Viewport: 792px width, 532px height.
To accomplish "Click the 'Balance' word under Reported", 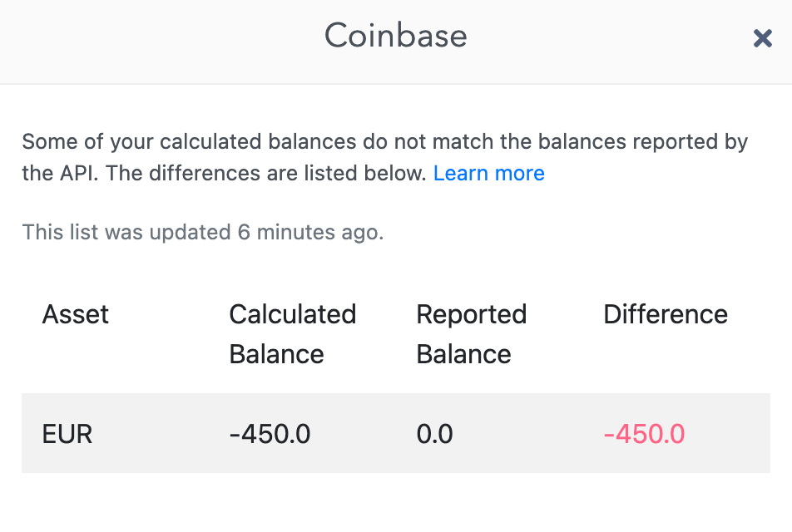I will pos(463,354).
